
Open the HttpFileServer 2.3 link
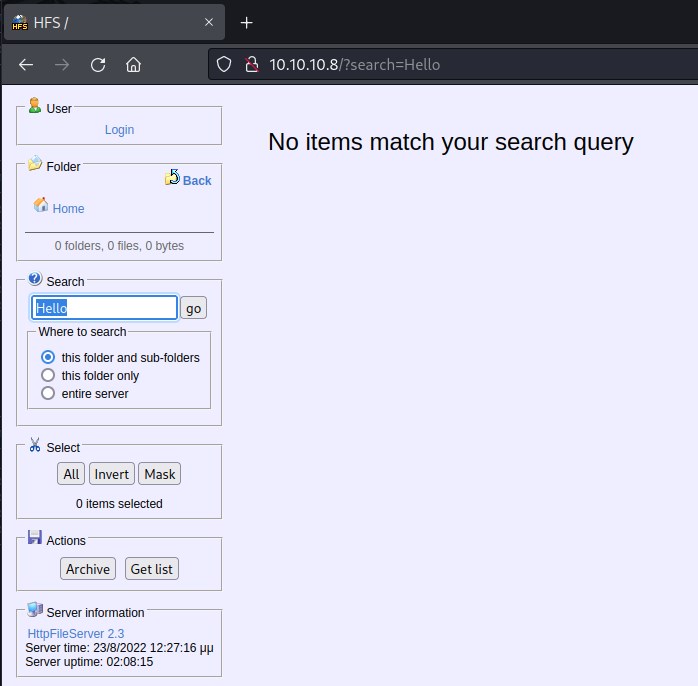[75, 634]
